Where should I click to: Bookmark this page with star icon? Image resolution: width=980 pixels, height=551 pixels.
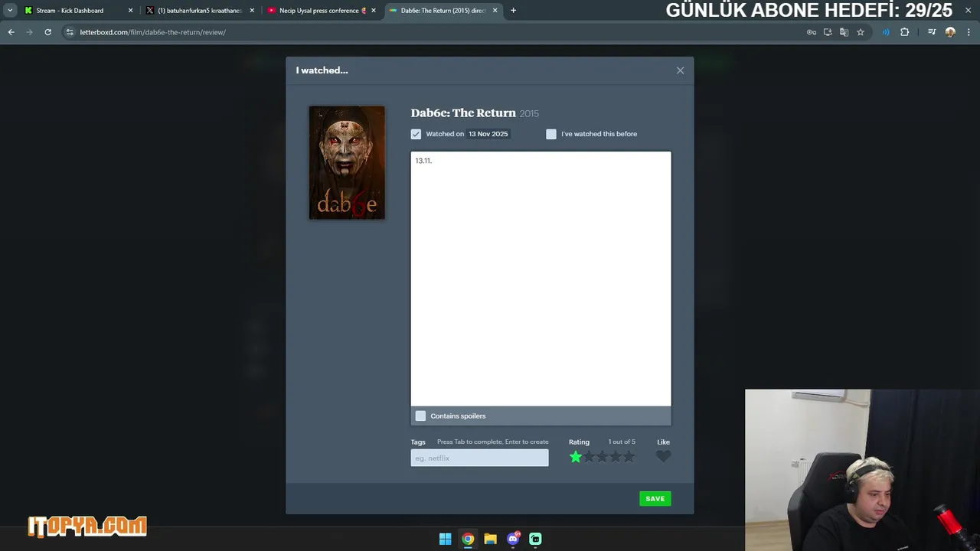(x=861, y=32)
